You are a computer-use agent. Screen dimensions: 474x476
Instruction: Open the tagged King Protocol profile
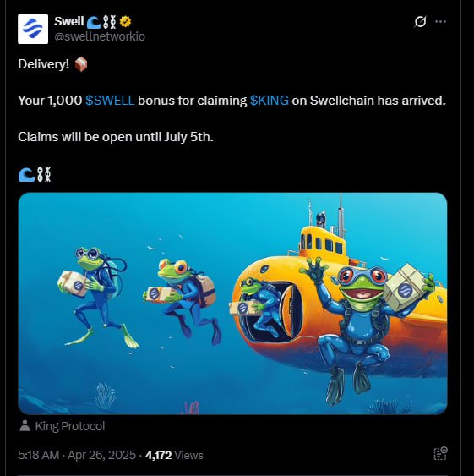tap(70, 426)
